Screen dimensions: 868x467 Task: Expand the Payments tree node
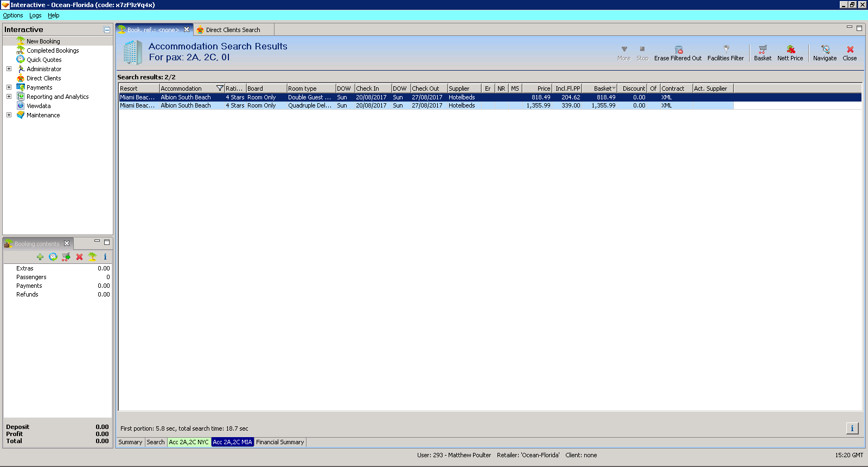[x=9, y=87]
